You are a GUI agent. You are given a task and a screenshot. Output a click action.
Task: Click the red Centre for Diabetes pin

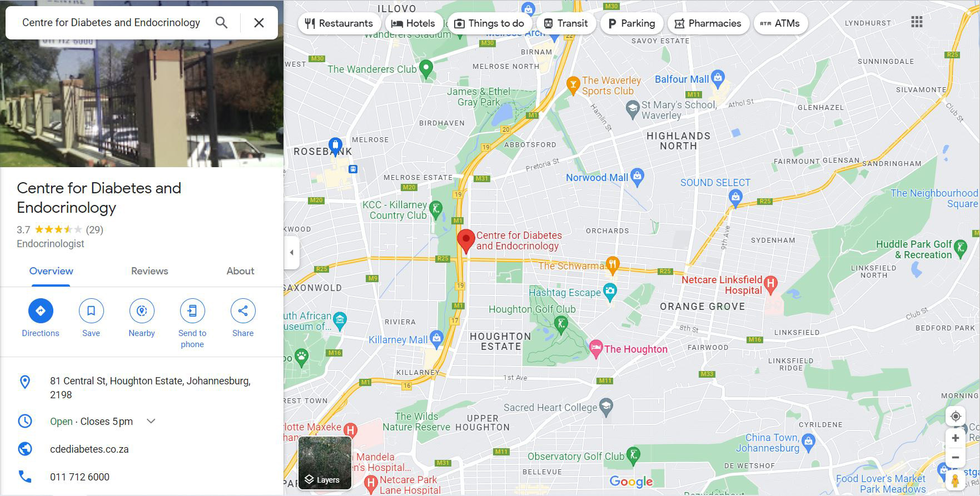466,241
